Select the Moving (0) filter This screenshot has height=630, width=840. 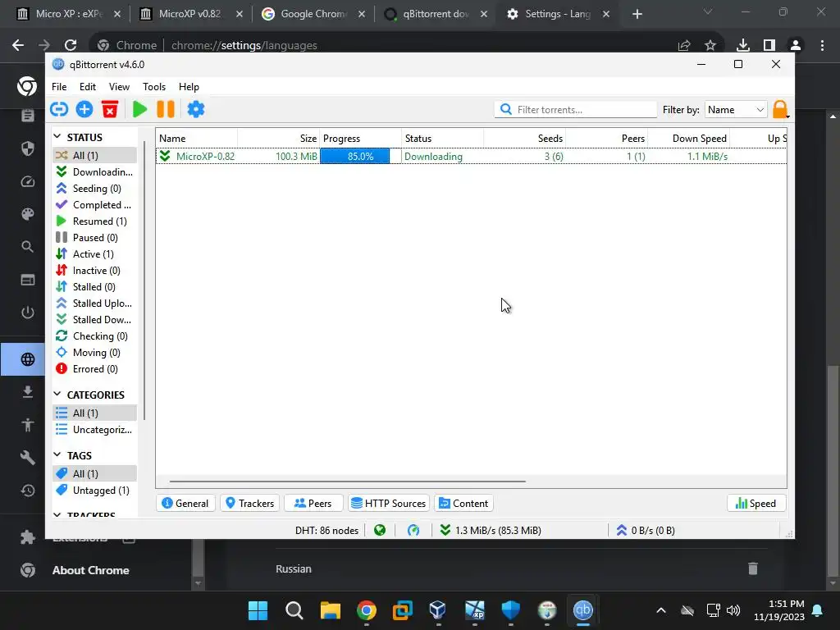[95, 353]
